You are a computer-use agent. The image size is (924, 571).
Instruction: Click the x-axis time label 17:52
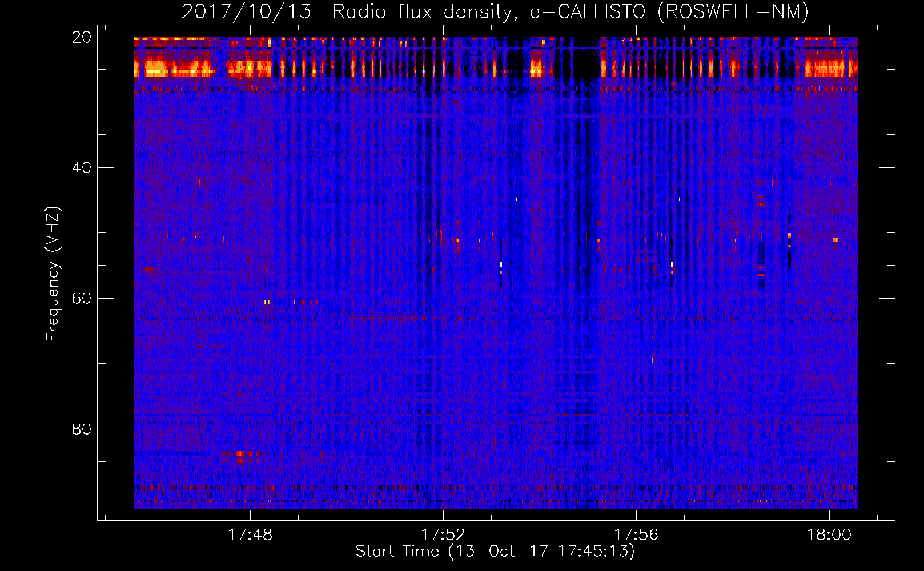tap(443, 535)
